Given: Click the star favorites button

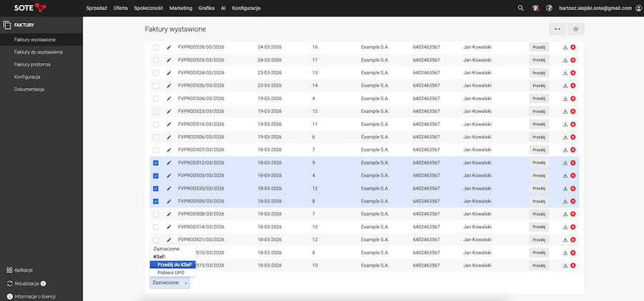Looking at the screenshot, I should pos(575,29).
